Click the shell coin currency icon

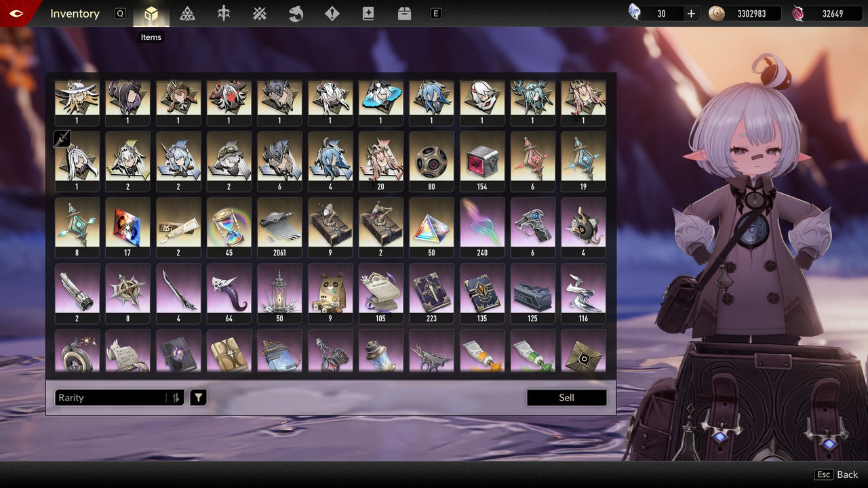click(x=716, y=14)
